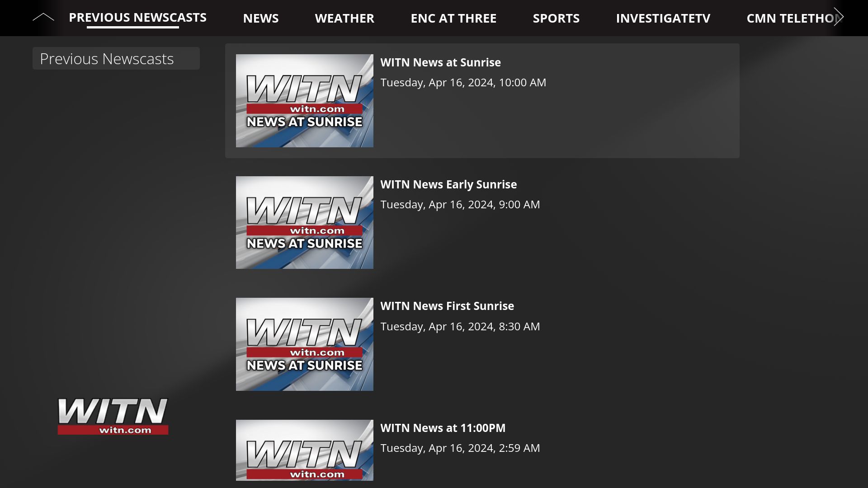Viewport: 868px width, 488px height.
Task: Select the SPORTS tab
Action: (557, 18)
